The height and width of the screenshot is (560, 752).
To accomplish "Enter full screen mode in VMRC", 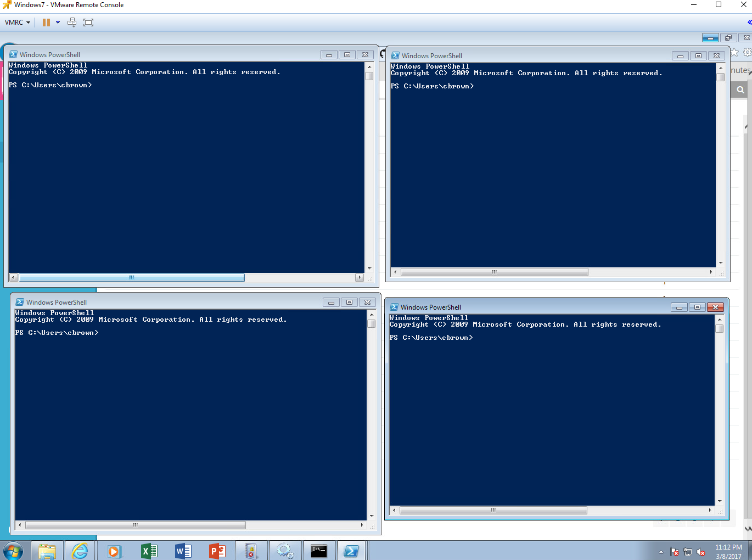I will pyautogui.click(x=88, y=23).
